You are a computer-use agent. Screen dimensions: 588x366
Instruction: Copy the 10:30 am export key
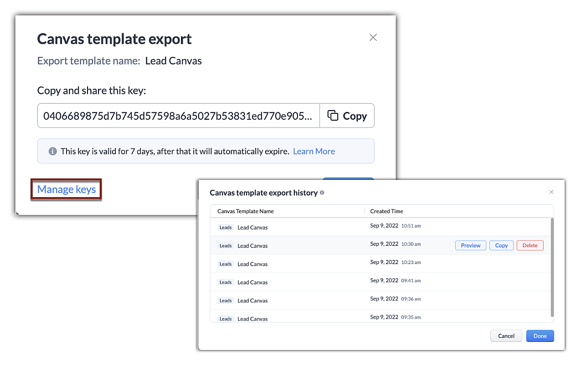pos(501,245)
